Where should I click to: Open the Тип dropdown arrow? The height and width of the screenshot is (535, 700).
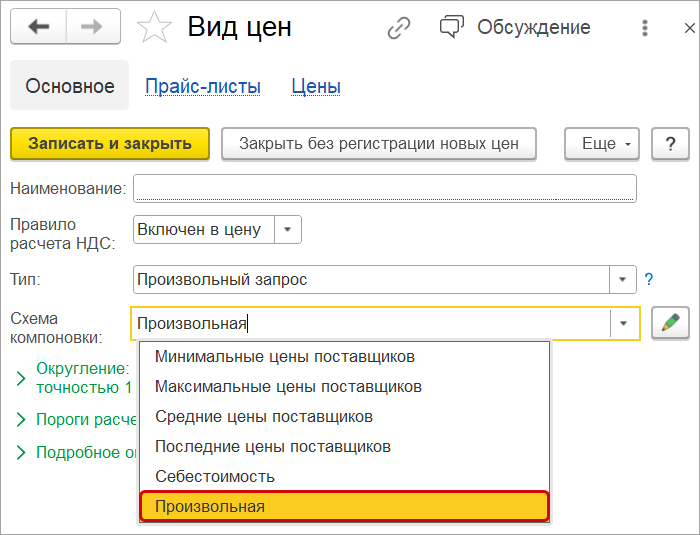[623, 279]
